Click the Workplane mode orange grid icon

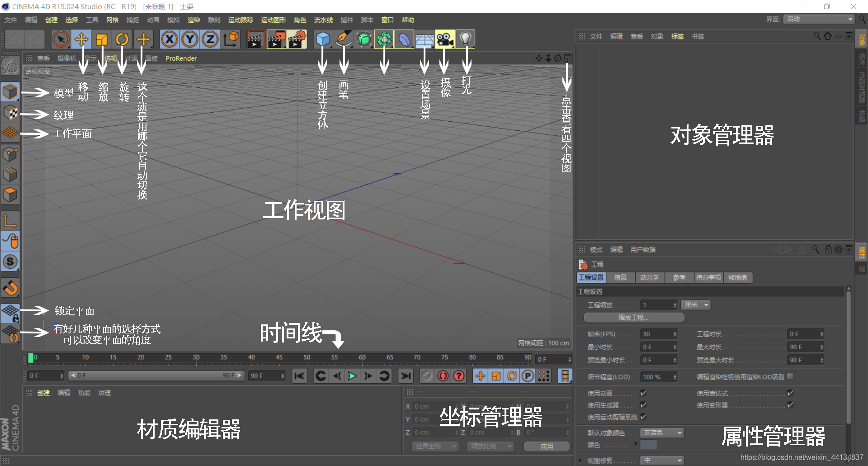(10, 133)
